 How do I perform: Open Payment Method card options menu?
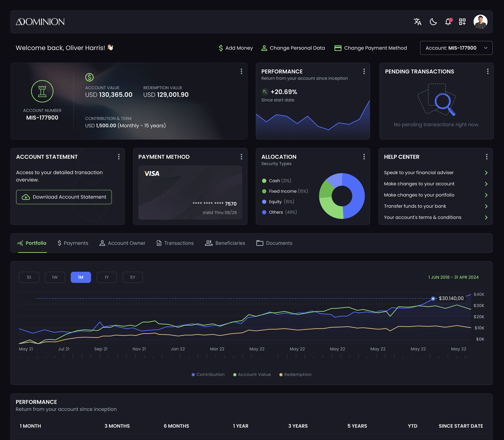click(x=241, y=157)
